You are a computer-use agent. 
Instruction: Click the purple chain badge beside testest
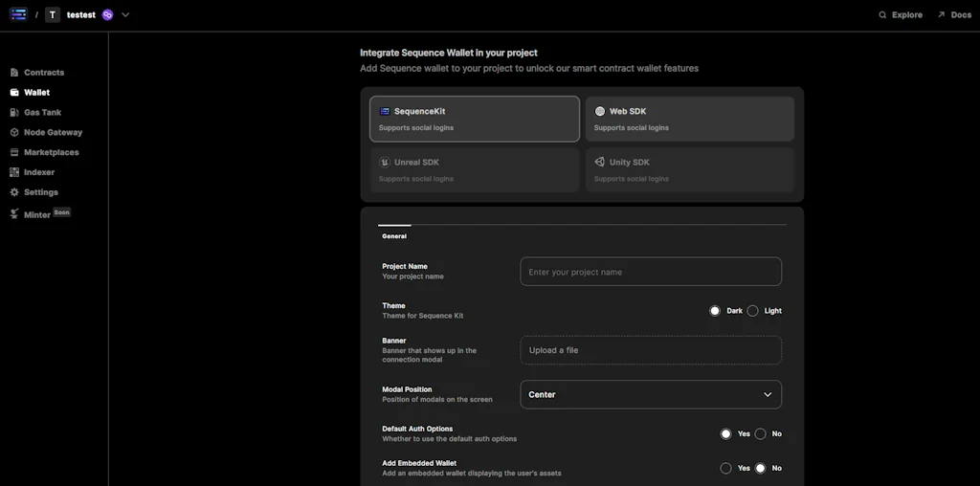(107, 15)
